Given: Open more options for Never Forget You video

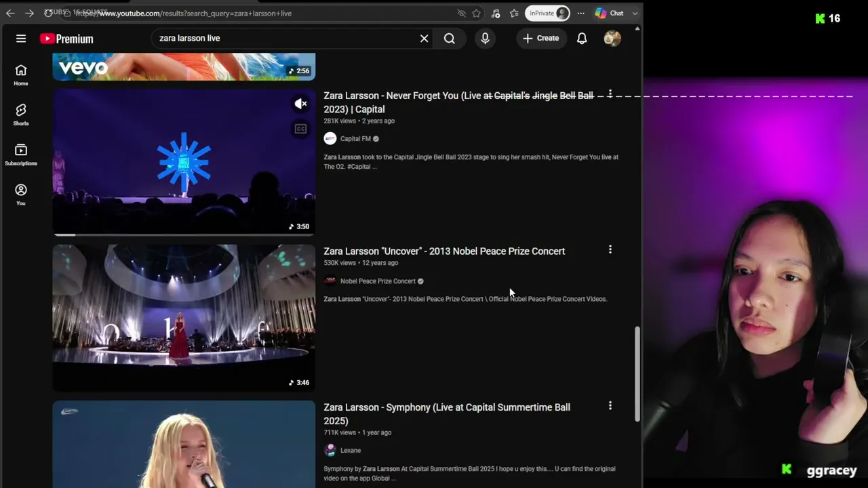Looking at the screenshot, I should [x=610, y=94].
